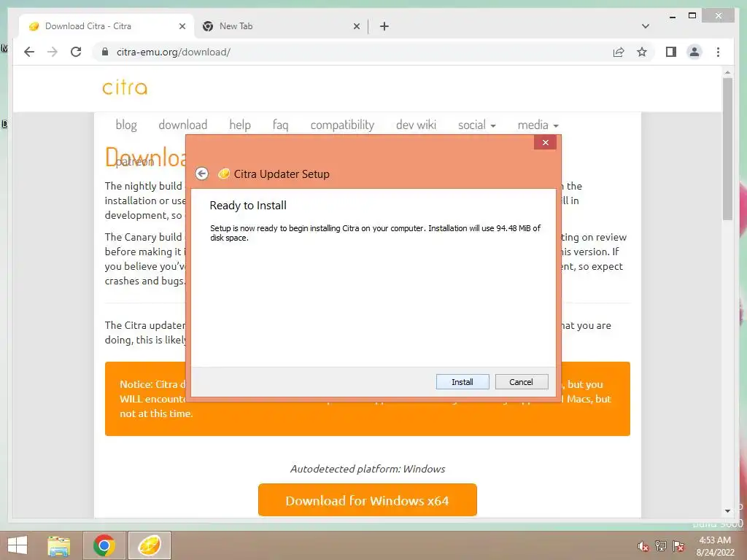
Task: Click the browser page vertical scrollbar thumb
Action: point(727,149)
